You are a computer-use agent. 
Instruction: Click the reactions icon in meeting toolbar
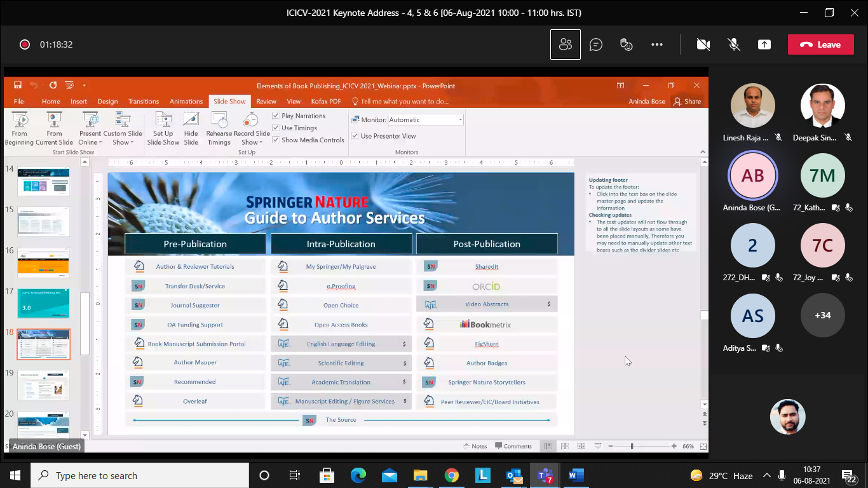627,44
